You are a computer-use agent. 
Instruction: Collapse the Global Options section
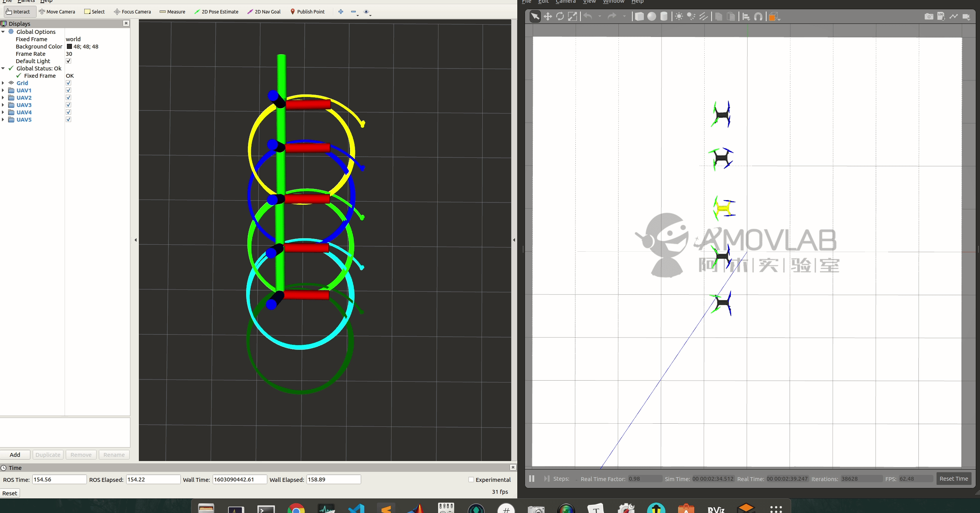click(x=3, y=32)
